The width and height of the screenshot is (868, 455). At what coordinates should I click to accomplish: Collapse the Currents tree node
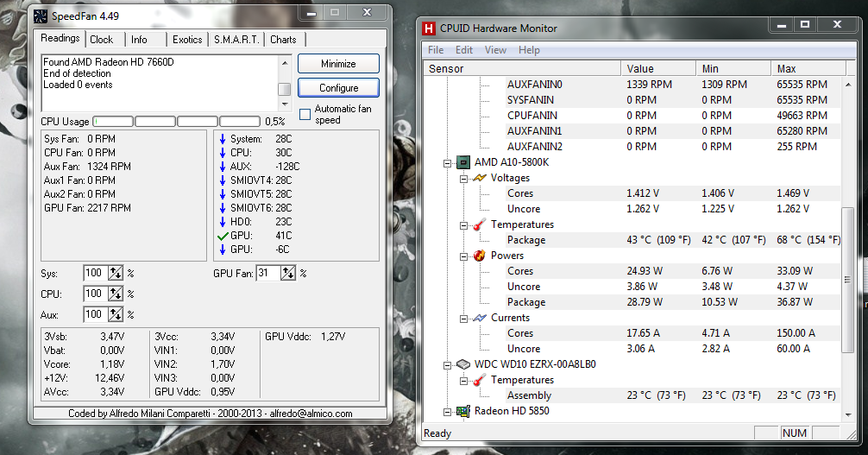tap(464, 318)
